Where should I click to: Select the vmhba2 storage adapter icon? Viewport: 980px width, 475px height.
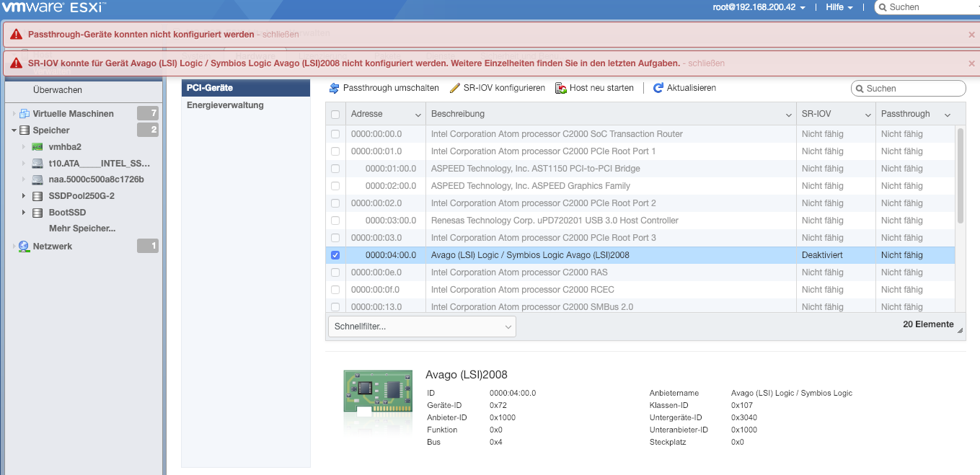click(x=37, y=147)
